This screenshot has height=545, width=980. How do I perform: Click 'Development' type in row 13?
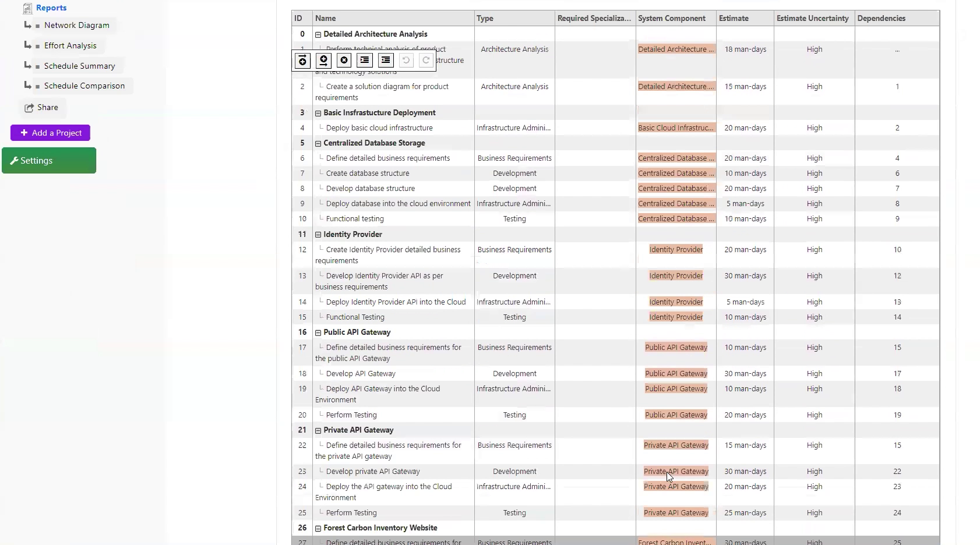(x=514, y=276)
